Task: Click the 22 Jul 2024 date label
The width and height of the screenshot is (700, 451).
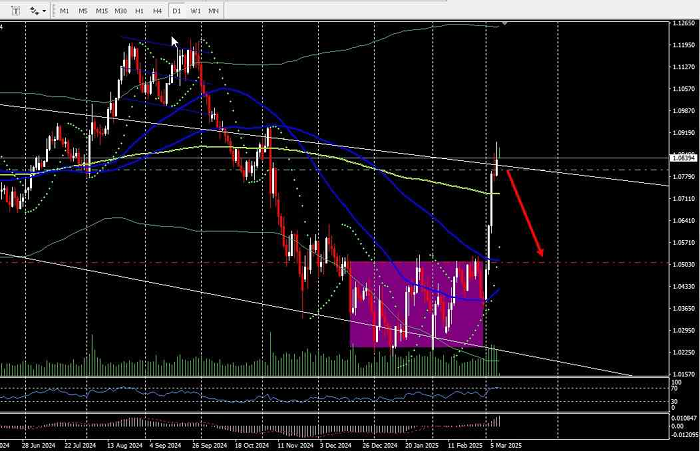Action: coord(80,446)
